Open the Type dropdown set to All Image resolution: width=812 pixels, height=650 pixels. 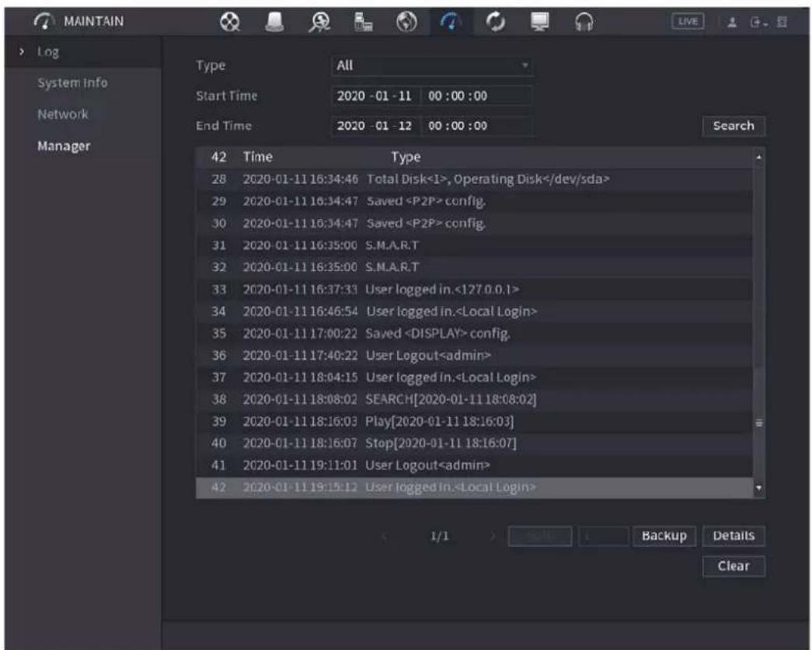pos(432,66)
